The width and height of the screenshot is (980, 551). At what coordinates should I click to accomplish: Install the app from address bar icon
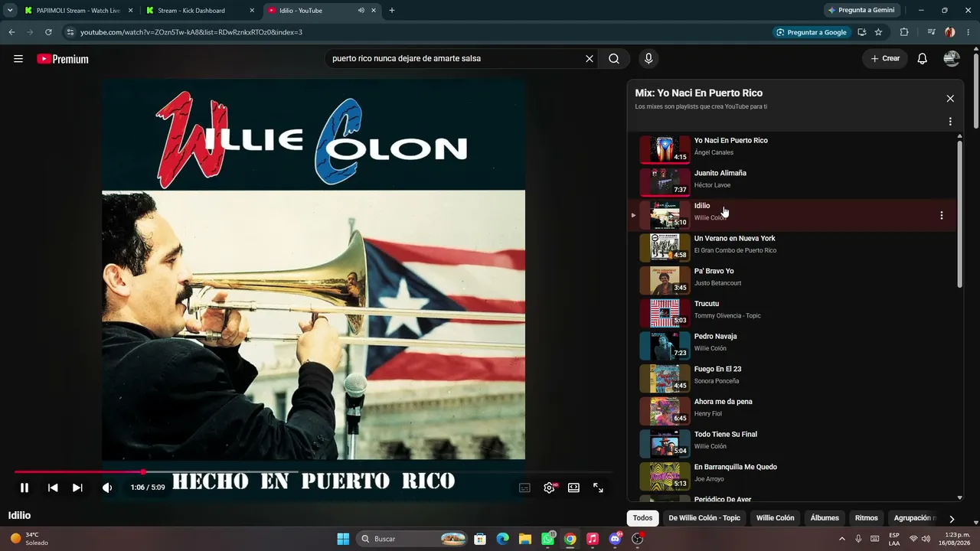point(862,32)
